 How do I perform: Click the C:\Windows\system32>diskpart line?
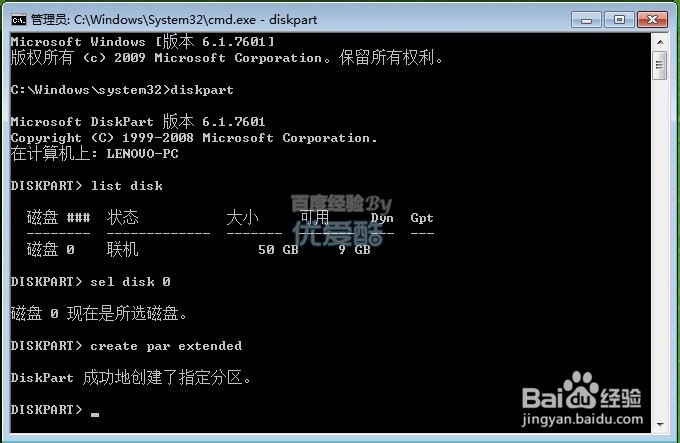point(122,90)
